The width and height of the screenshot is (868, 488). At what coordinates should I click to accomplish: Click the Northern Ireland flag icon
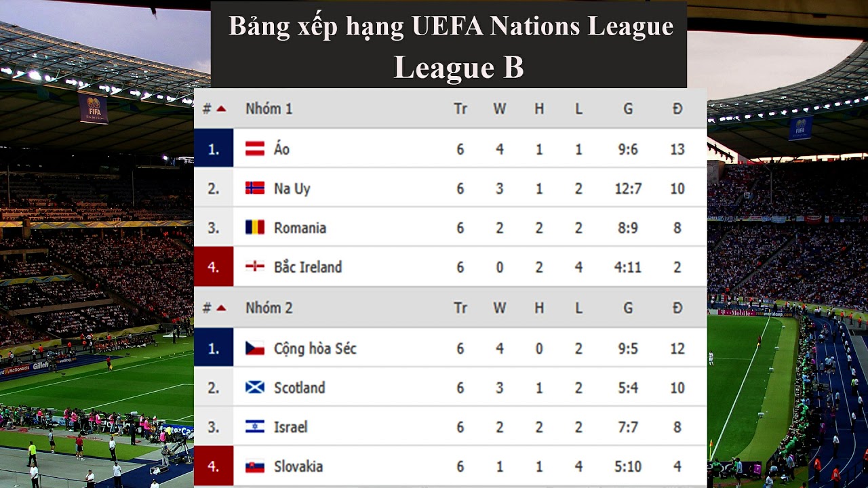click(x=255, y=267)
